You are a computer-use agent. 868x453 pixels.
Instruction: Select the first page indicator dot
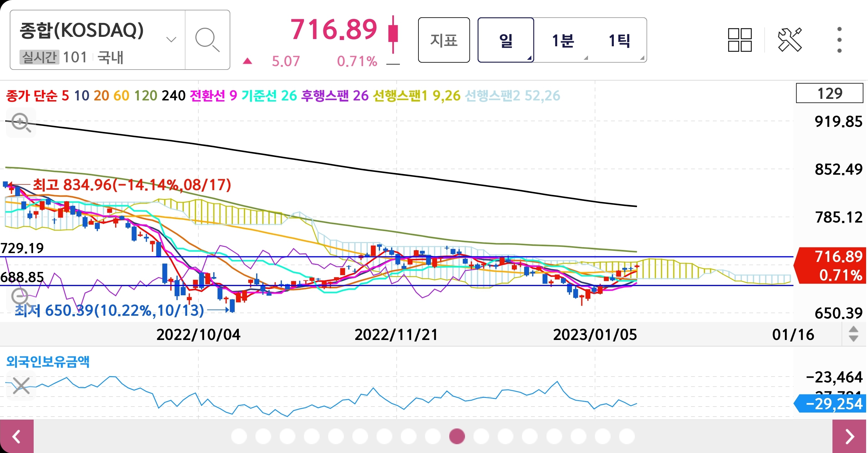(239, 436)
